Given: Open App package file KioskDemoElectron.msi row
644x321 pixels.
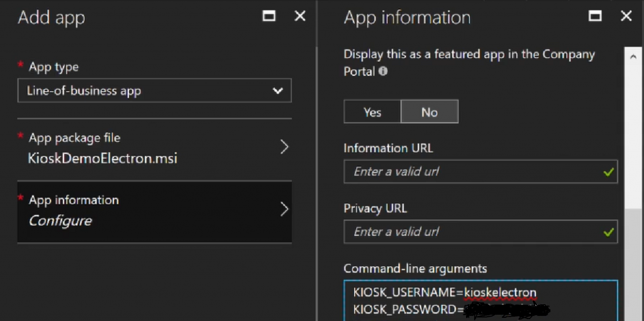Looking at the screenshot, I should point(155,149).
